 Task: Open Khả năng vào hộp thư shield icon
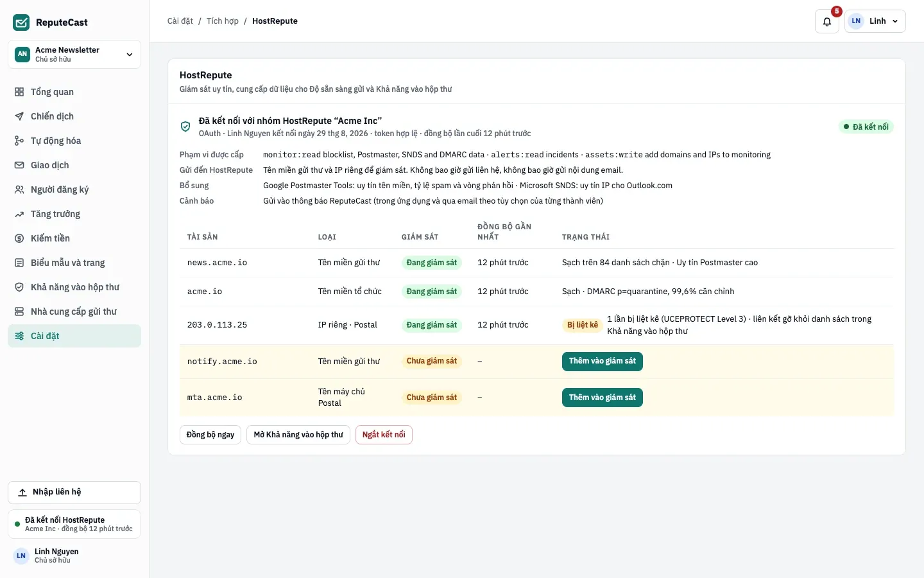19,287
